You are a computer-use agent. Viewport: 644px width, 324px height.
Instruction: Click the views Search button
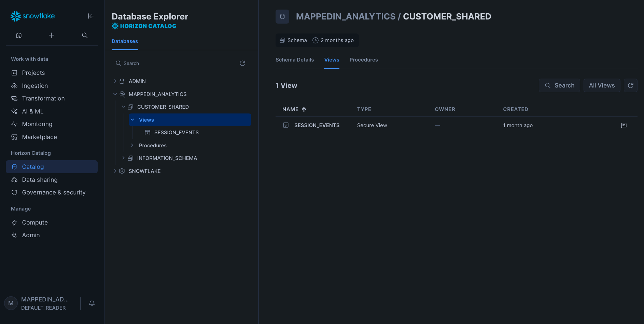click(559, 85)
